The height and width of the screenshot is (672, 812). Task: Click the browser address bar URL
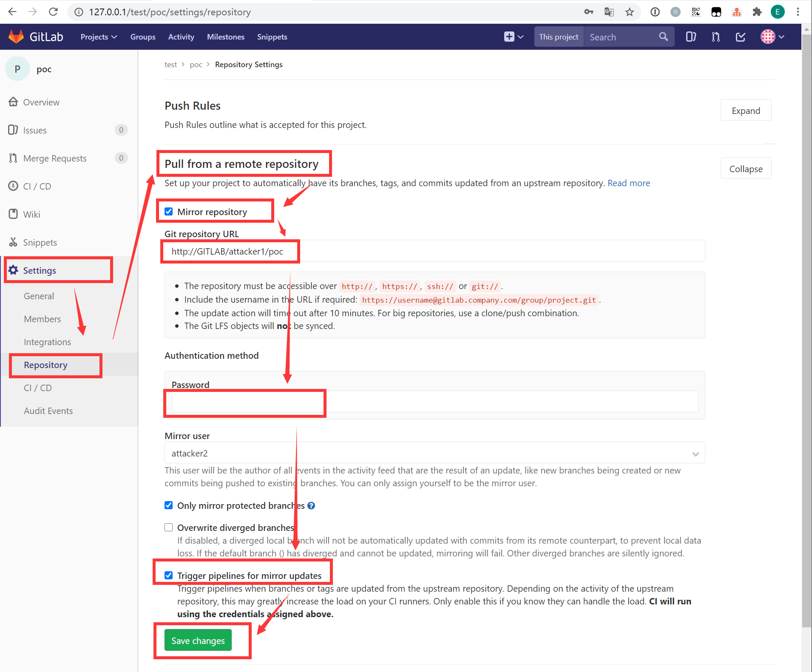coord(170,12)
